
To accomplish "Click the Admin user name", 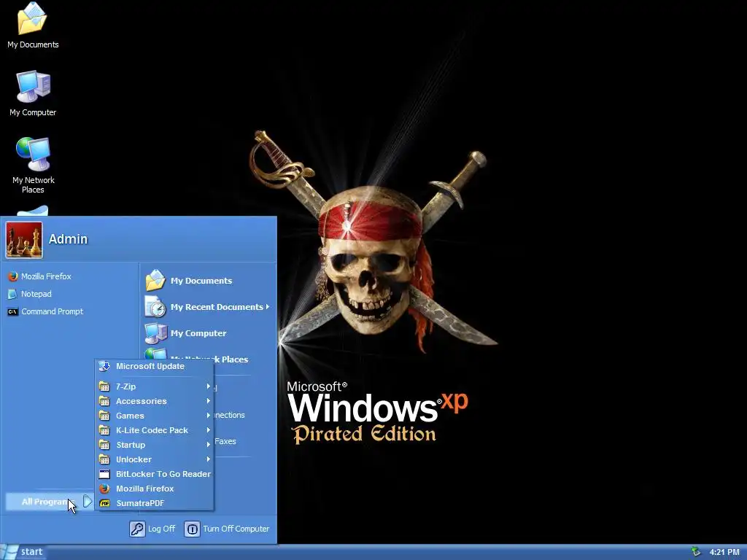I will click(68, 239).
